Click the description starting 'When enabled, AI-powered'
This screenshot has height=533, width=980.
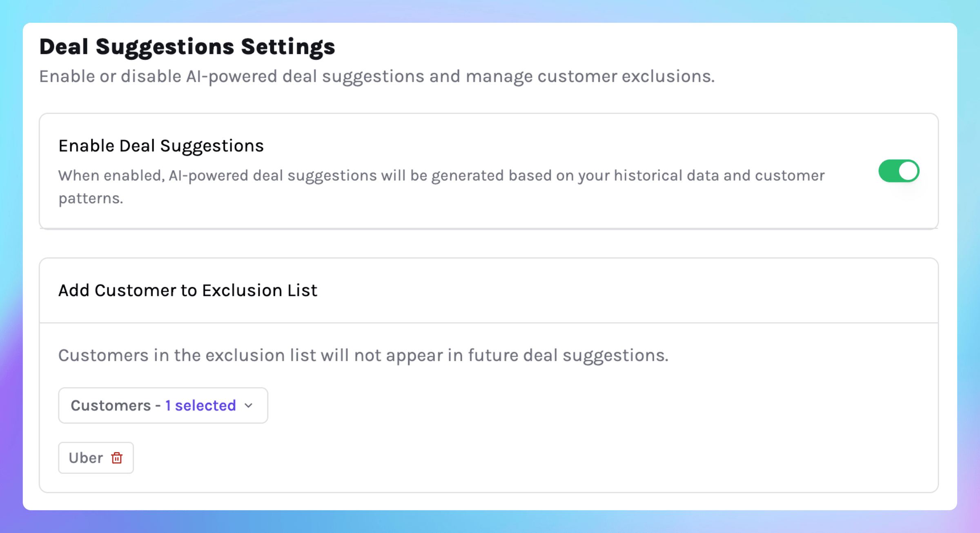(441, 175)
